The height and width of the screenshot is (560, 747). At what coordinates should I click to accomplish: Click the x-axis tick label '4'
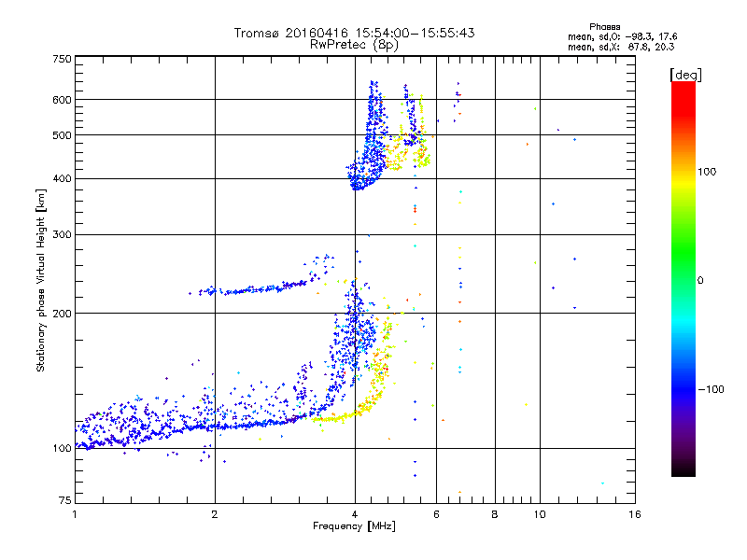pyautogui.click(x=355, y=514)
